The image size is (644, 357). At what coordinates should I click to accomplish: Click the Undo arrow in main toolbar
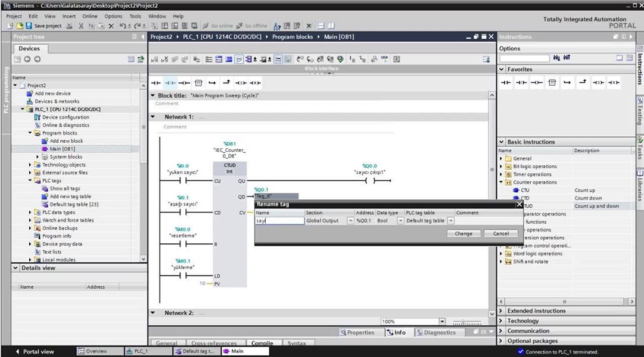(x=123, y=26)
